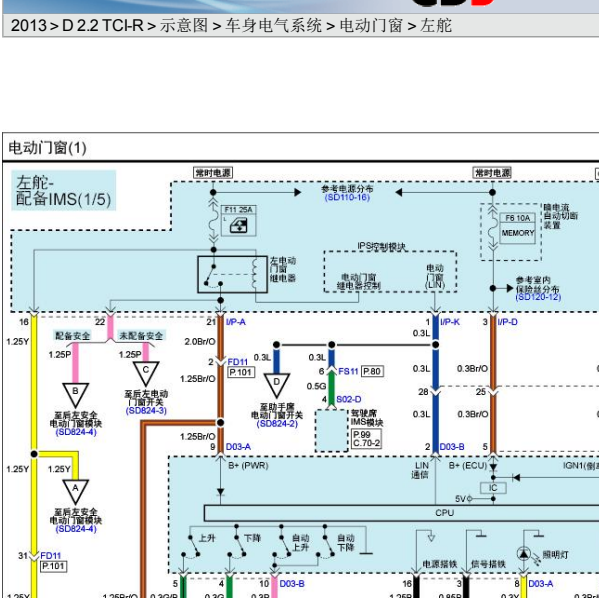Click the MEMORY fuse text
This screenshot has width=599, height=598.
[518, 233]
